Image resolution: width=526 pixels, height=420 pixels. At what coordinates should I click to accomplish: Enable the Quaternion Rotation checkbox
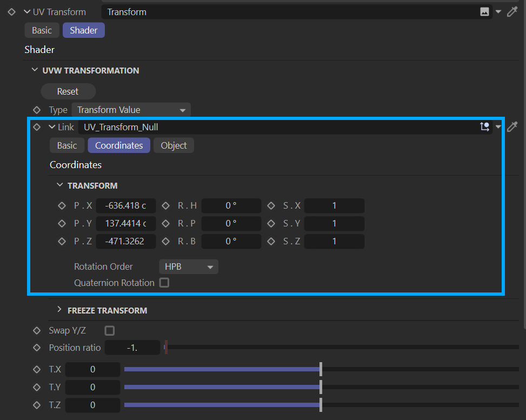pos(164,283)
